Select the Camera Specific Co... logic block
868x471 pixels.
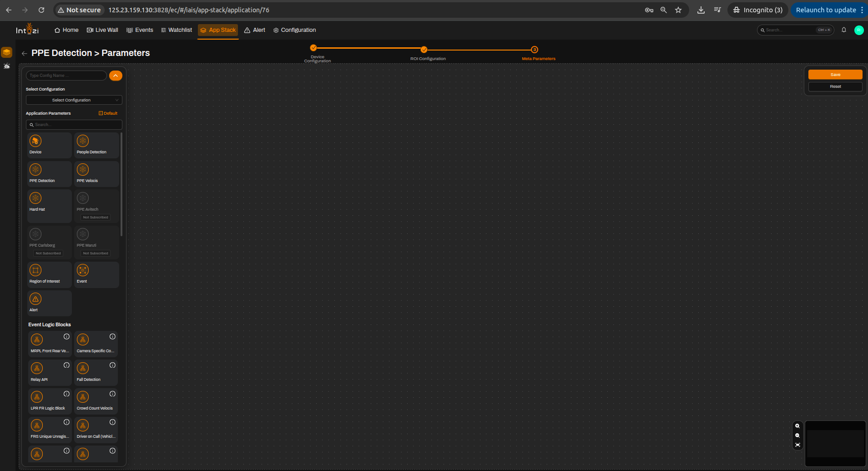coord(96,344)
